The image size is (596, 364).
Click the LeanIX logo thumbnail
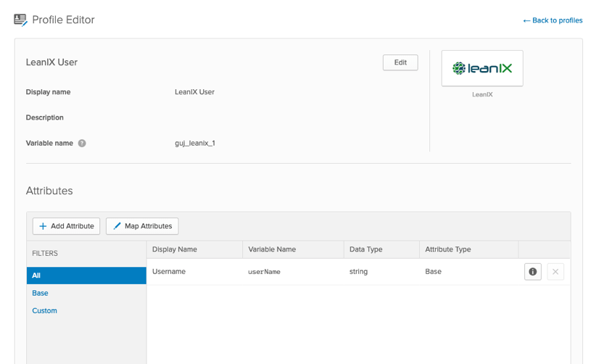(482, 68)
